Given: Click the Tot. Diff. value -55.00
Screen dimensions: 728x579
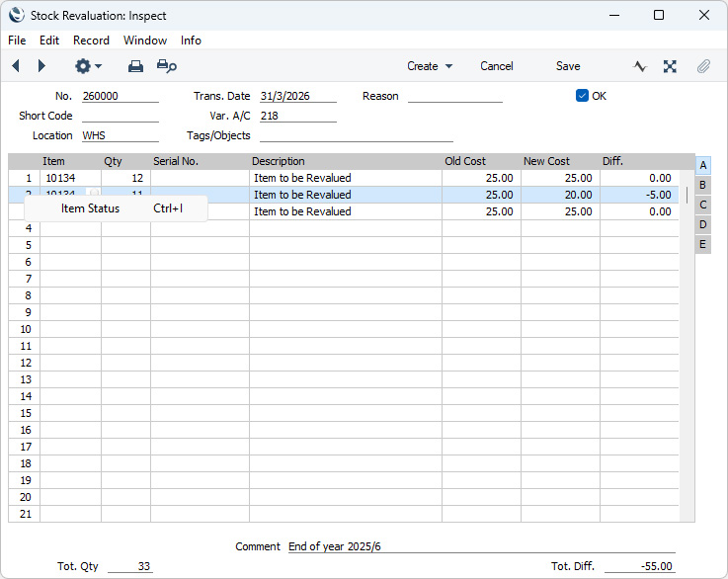Looking at the screenshot, I should [x=640, y=566].
